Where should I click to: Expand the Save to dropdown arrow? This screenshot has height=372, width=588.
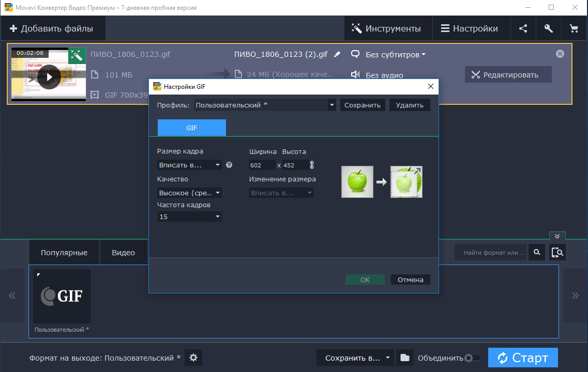click(388, 358)
